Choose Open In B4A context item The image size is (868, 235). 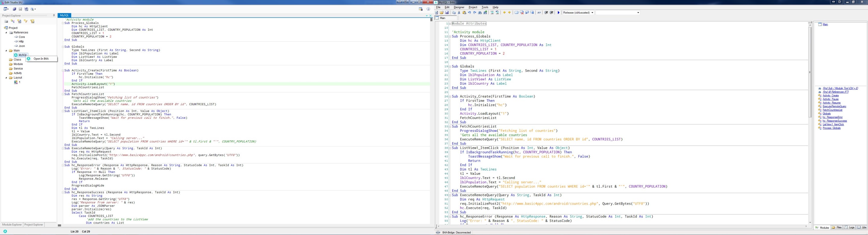click(x=41, y=59)
